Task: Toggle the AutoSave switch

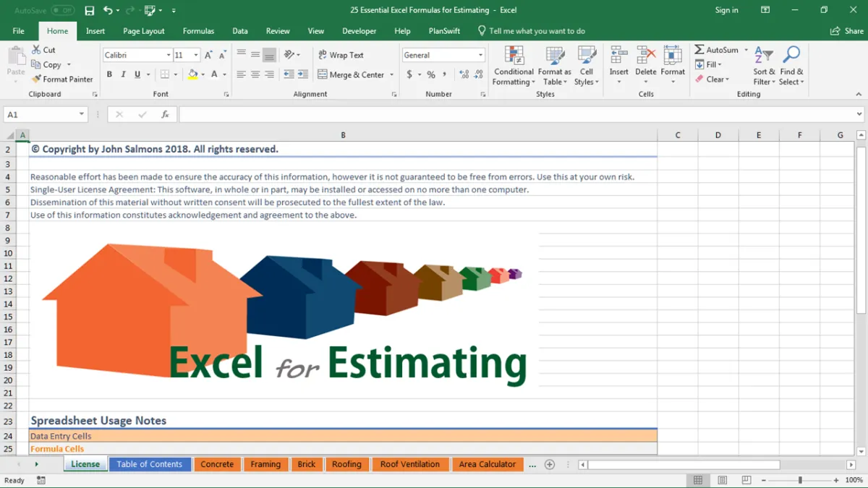Action: tap(63, 11)
